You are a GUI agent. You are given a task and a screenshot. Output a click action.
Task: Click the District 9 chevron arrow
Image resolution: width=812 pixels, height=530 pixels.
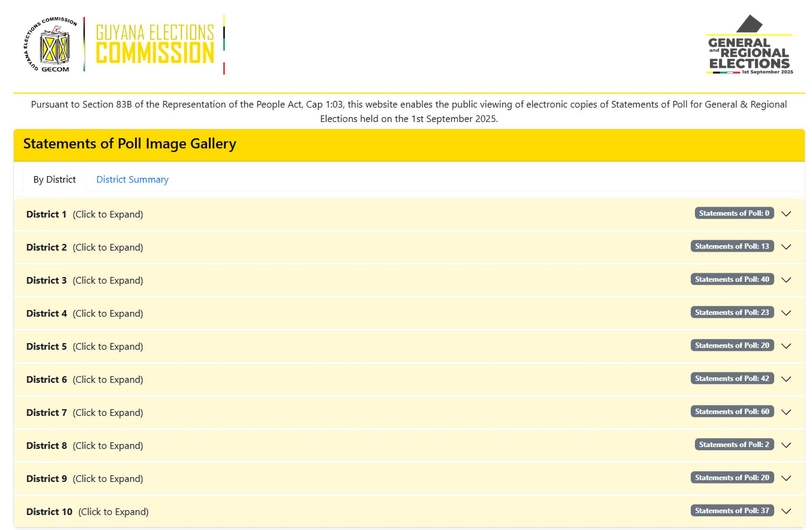[786, 478]
